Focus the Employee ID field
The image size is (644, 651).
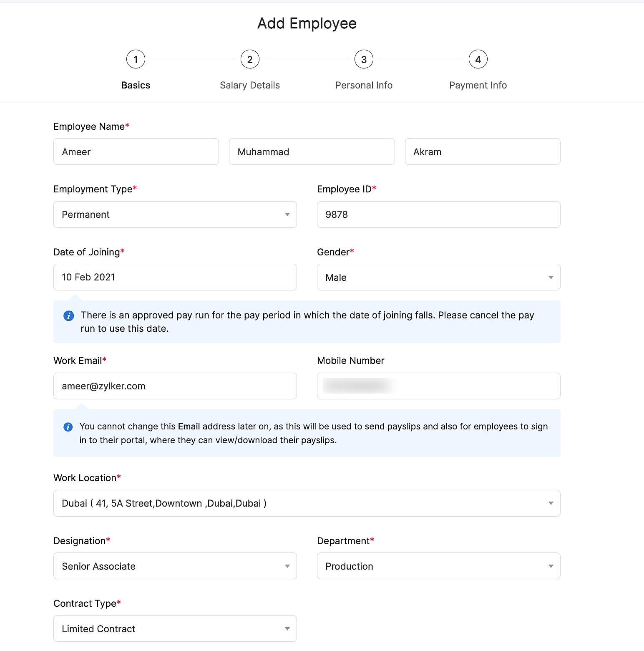point(438,214)
